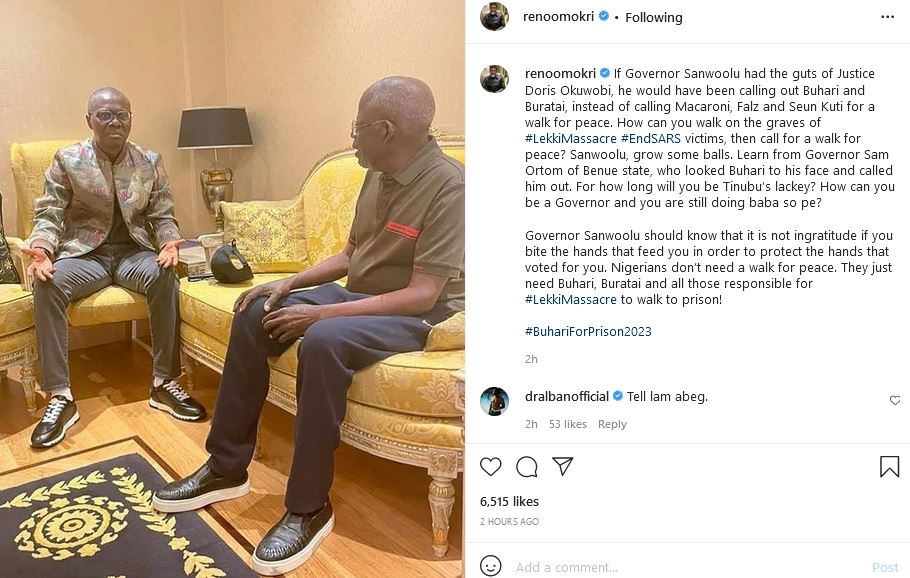910x578 pixels.
Task: Click the header renoomokri profile avatar
Action: pos(494,16)
